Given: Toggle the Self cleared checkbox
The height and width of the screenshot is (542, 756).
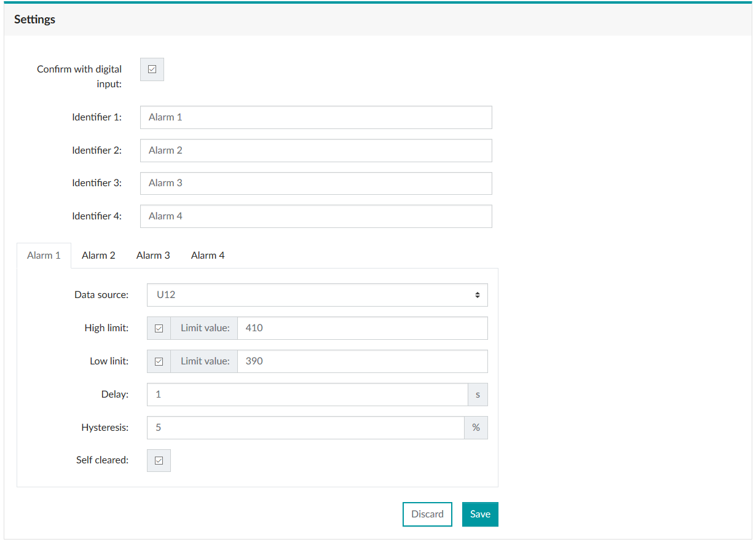Looking at the screenshot, I should coord(159,460).
